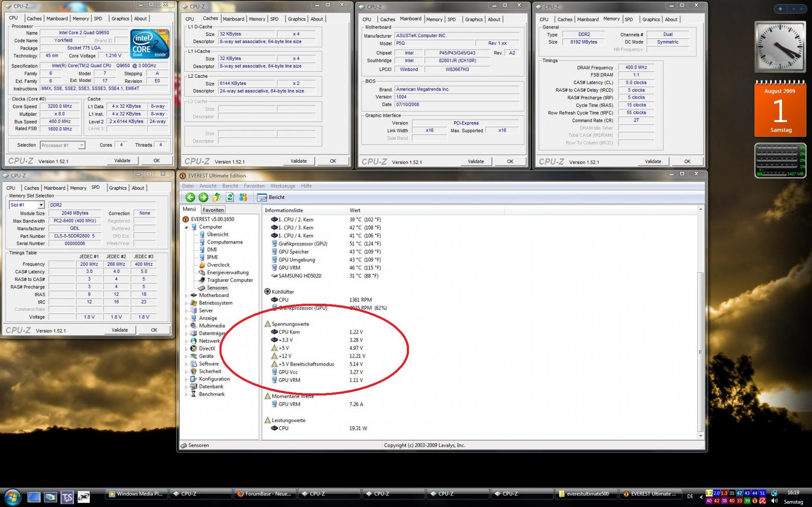This screenshot has height=507, width=812.
Task: Expand the Anzeige tree node
Action: [186, 319]
